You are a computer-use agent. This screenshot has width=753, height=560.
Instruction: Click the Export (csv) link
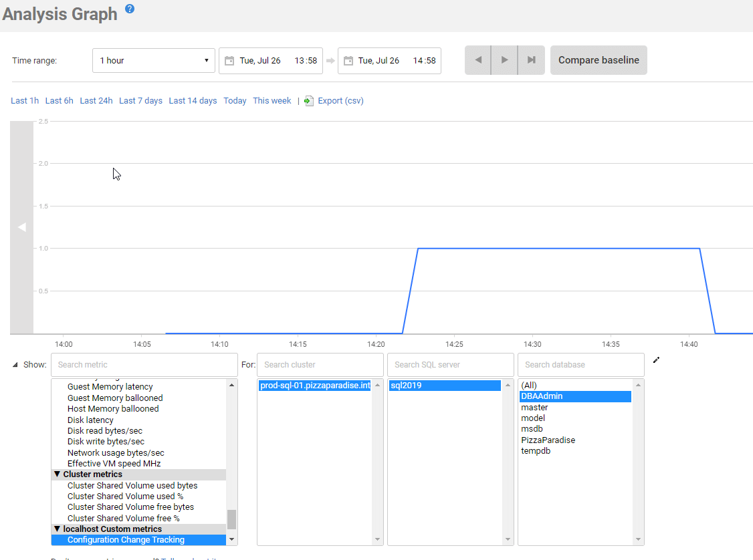[x=340, y=101]
